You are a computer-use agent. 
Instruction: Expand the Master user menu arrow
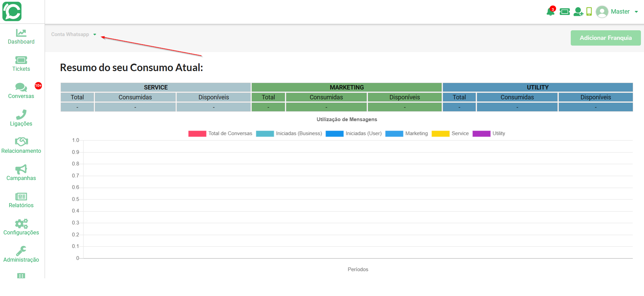point(636,12)
